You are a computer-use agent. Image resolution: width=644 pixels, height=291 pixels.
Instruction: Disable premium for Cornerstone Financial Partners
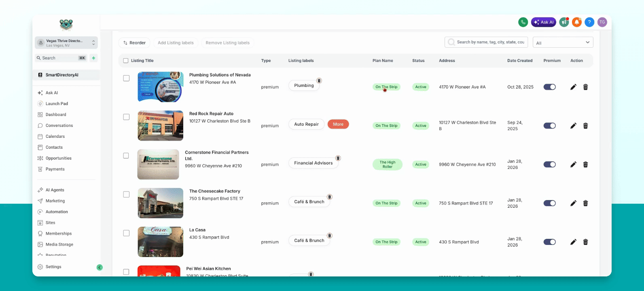[550, 164]
